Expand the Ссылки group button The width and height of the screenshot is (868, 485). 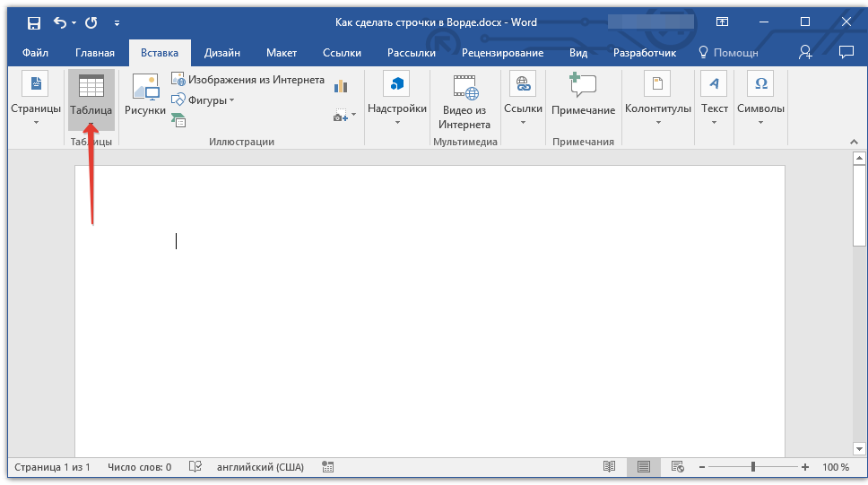(523, 99)
